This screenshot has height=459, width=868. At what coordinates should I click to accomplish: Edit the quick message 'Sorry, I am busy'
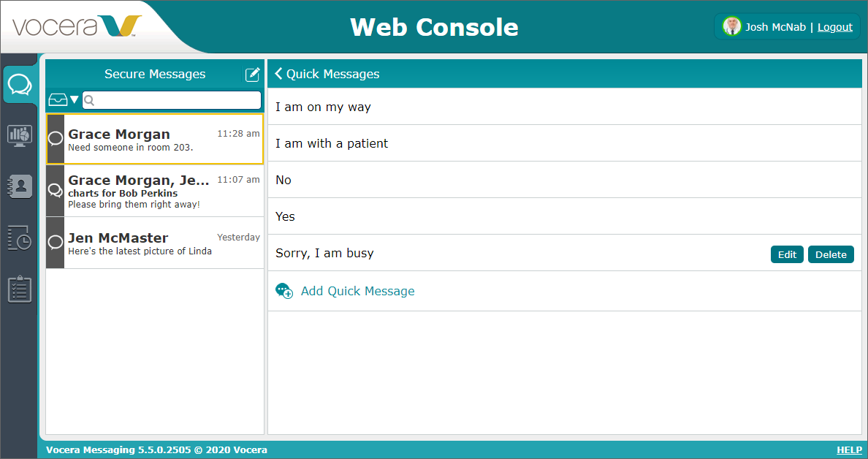pos(787,254)
